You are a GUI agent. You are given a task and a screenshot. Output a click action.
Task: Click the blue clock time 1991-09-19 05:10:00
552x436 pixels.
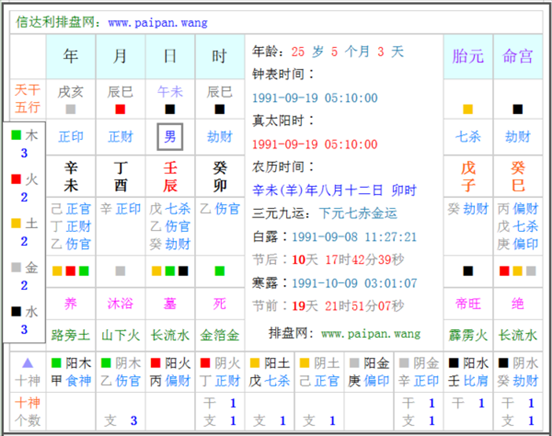click(315, 98)
